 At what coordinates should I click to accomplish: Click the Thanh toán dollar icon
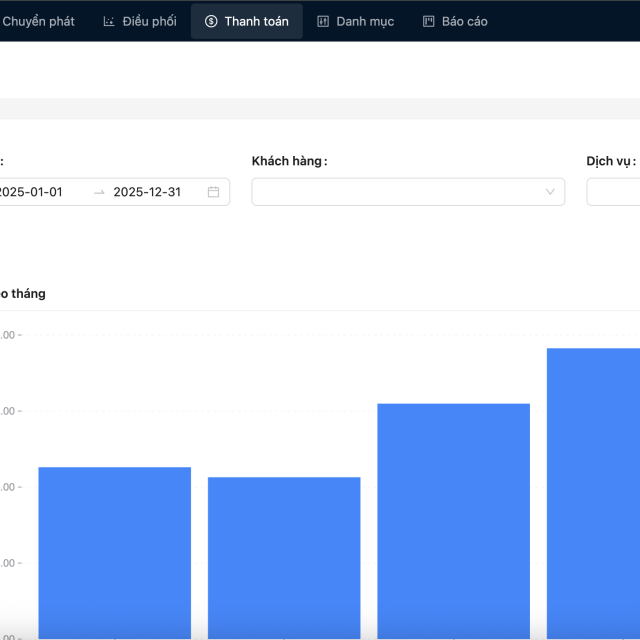[211, 21]
